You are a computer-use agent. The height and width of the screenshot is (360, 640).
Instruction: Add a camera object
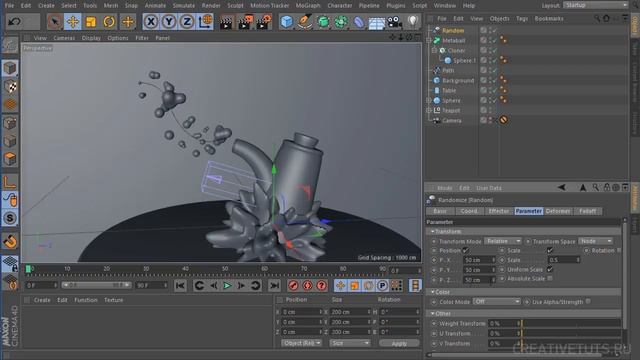click(x=395, y=22)
